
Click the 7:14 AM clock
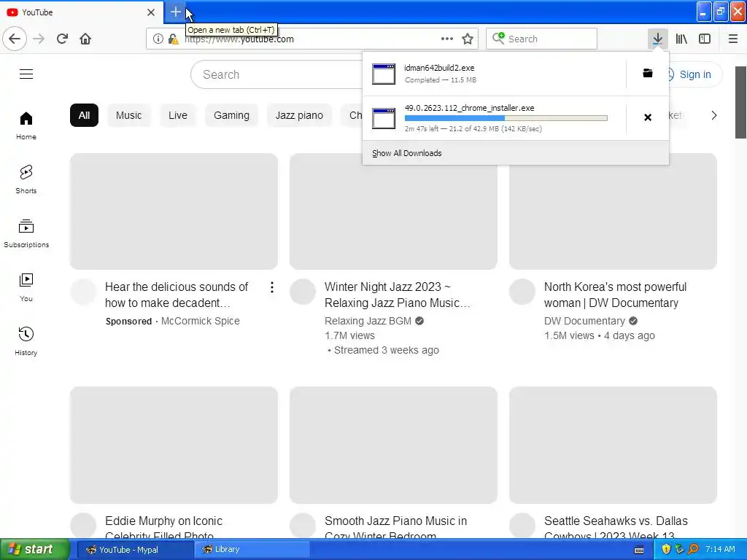tap(720, 549)
